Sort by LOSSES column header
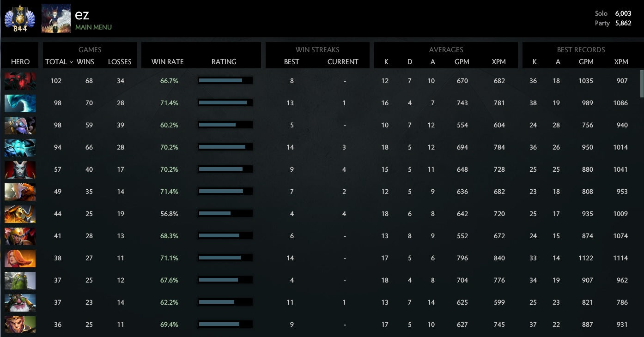Image resolution: width=644 pixels, height=337 pixels. 120,62
